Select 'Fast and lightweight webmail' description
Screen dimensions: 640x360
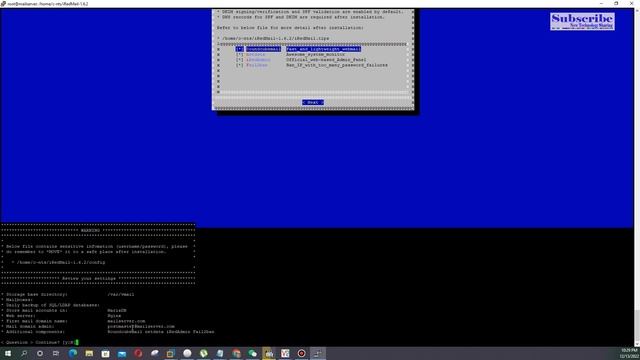(323, 49)
